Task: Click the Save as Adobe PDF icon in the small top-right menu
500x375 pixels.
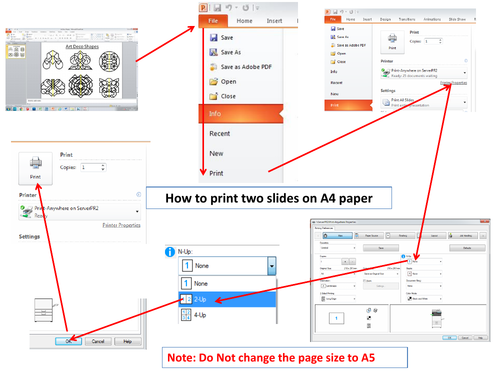Action: pos(333,45)
